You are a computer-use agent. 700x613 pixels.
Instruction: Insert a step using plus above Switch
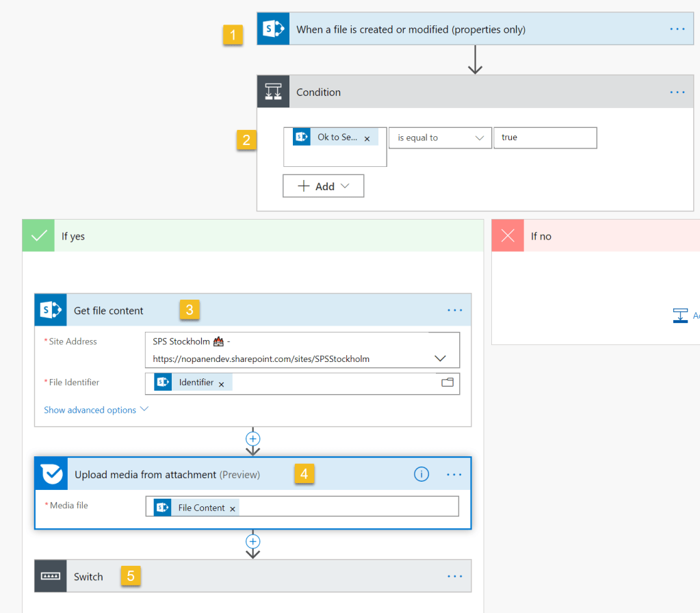[253, 541]
